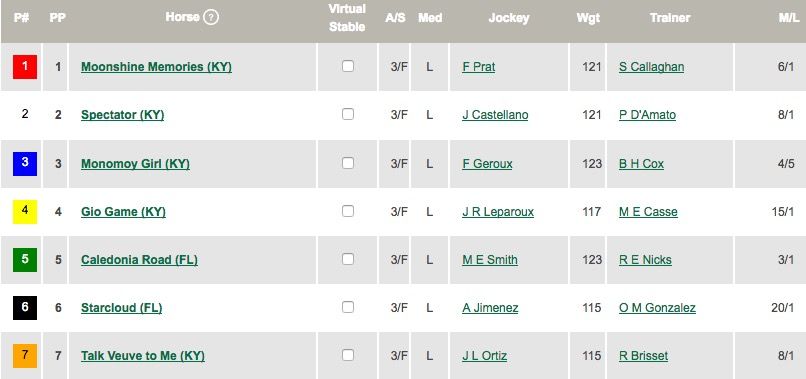Click the blue number 3 program badge
This screenshot has width=806, height=379.
click(x=25, y=164)
